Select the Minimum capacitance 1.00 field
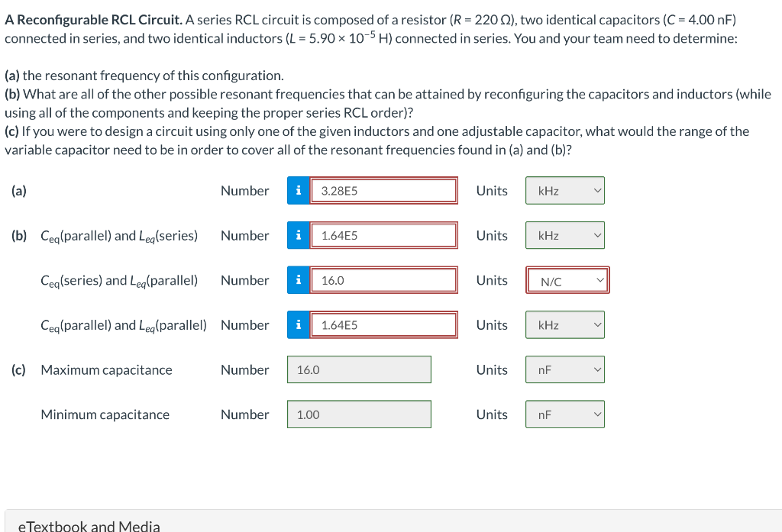Image resolution: width=782 pixels, height=532 pixels. 359,414
